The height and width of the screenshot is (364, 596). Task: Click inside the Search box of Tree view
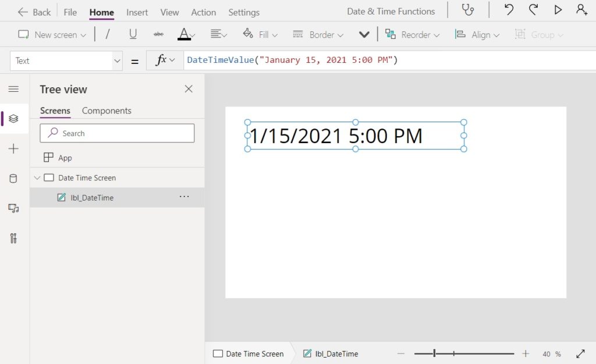116,133
